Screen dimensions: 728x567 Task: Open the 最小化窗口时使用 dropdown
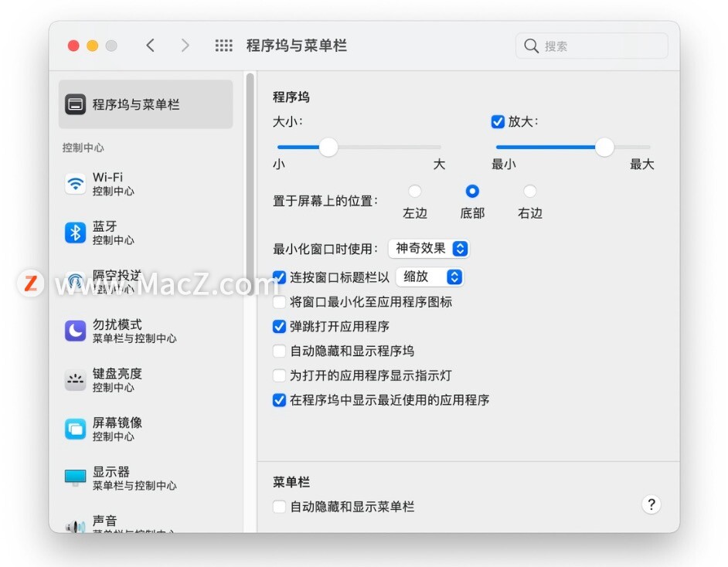428,249
